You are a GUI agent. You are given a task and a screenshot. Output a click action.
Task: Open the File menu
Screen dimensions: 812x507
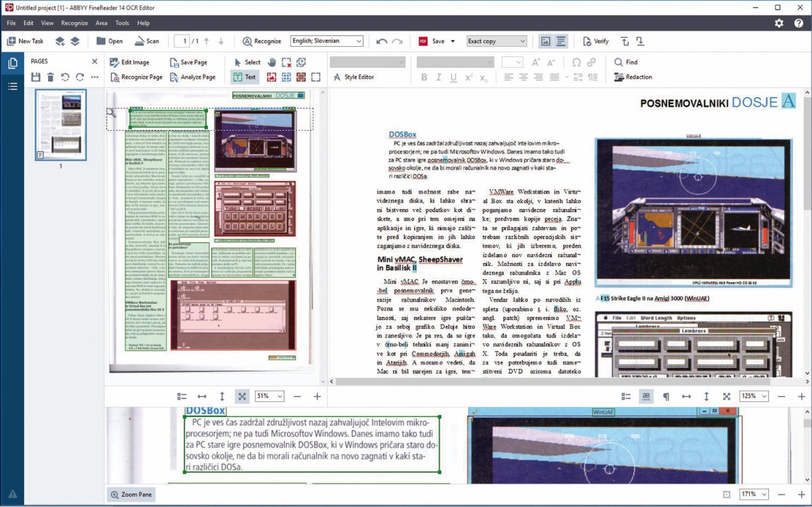(12, 23)
